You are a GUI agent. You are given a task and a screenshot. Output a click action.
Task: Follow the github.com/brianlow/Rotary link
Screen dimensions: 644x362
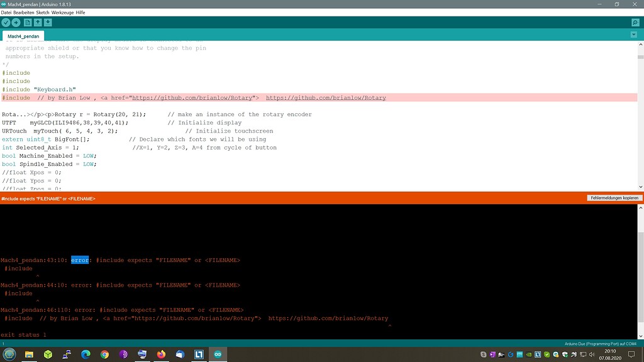tap(327, 97)
